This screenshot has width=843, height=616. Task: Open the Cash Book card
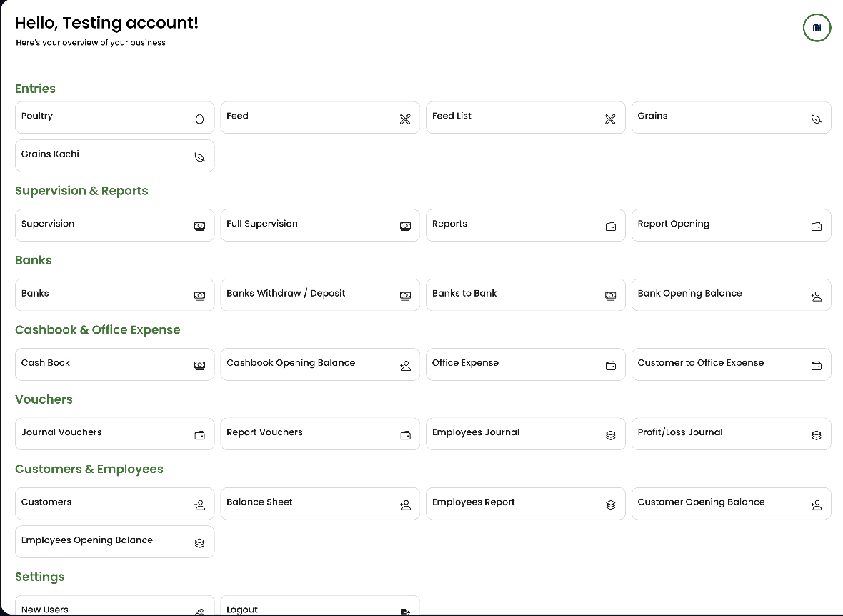click(114, 364)
